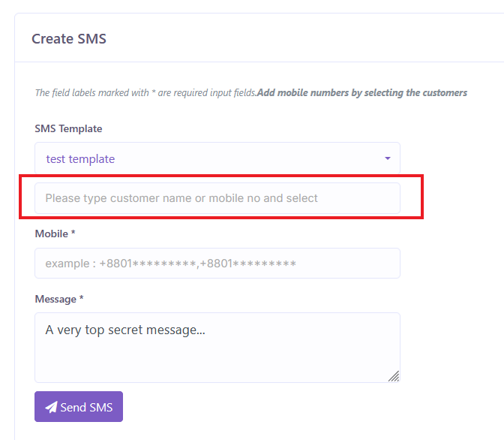Click the asterisk beside the Message label

point(81,298)
